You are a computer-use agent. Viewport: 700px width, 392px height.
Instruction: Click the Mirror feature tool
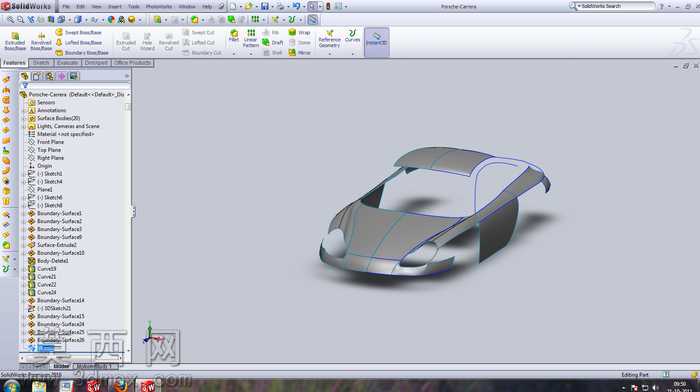299,53
